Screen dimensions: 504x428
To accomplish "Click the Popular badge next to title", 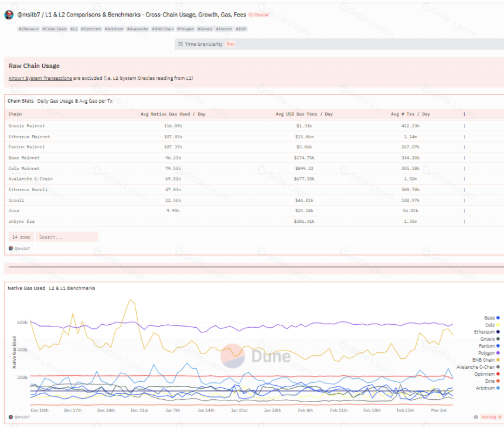I will [x=259, y=15].
